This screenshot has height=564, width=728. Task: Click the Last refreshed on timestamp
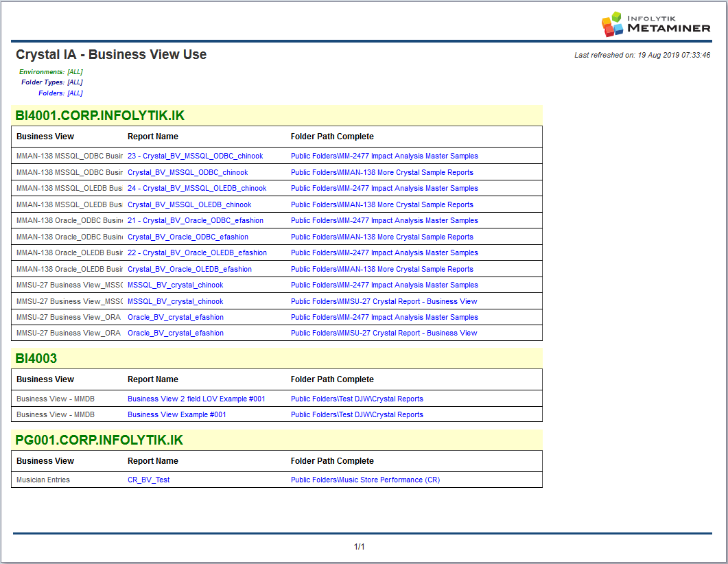(x=642, y=55)
